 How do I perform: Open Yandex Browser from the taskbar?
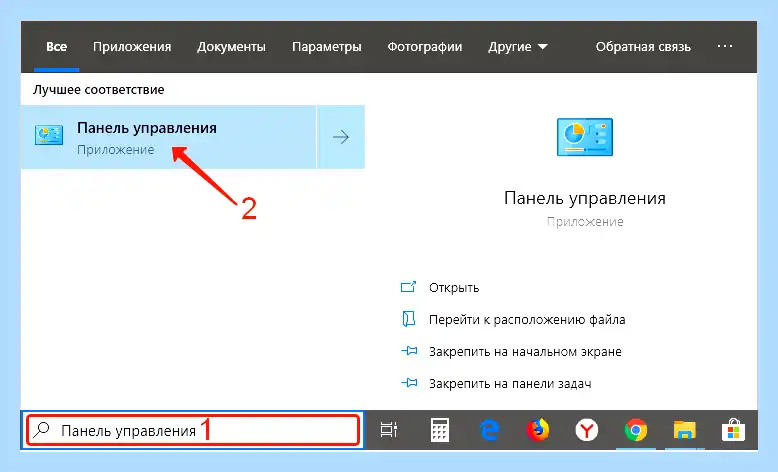coord(586,430)
